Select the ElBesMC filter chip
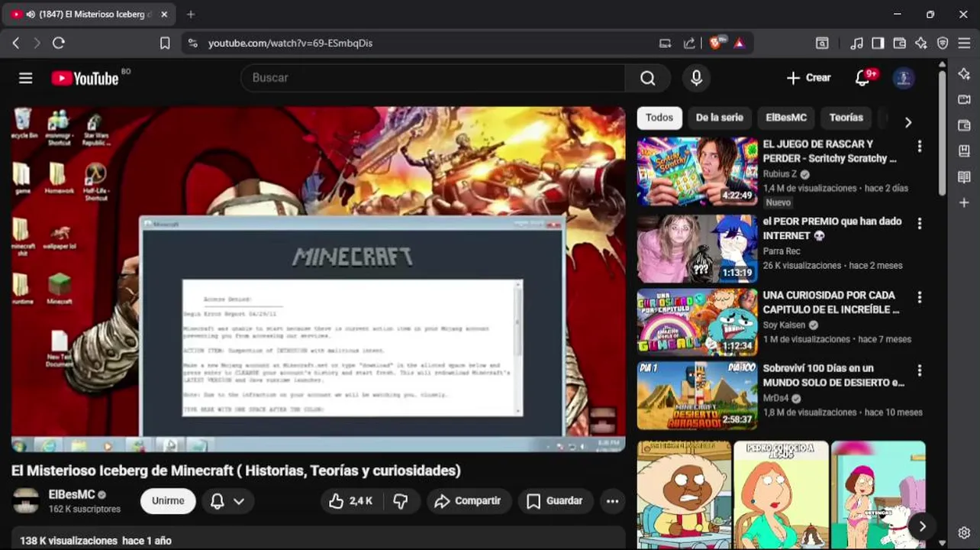Viewport: 980px width, 550px height. coord(786,118)
